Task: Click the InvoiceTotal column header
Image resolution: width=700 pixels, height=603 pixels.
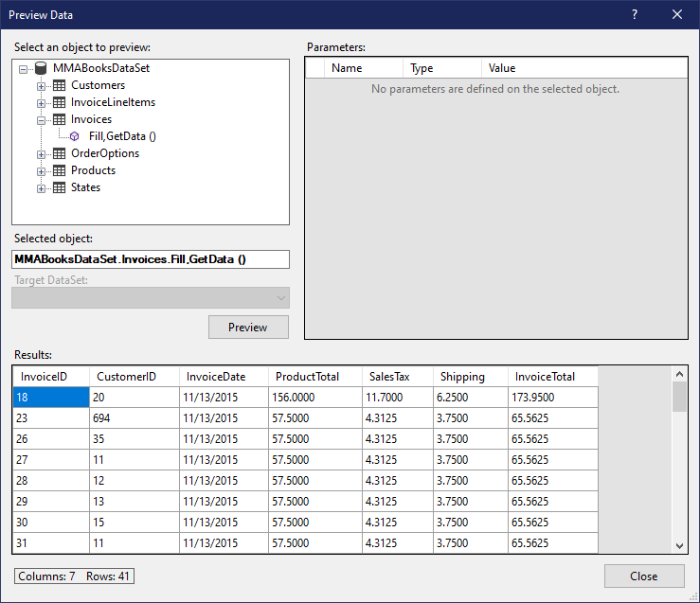Action: [x=552, y=377]
